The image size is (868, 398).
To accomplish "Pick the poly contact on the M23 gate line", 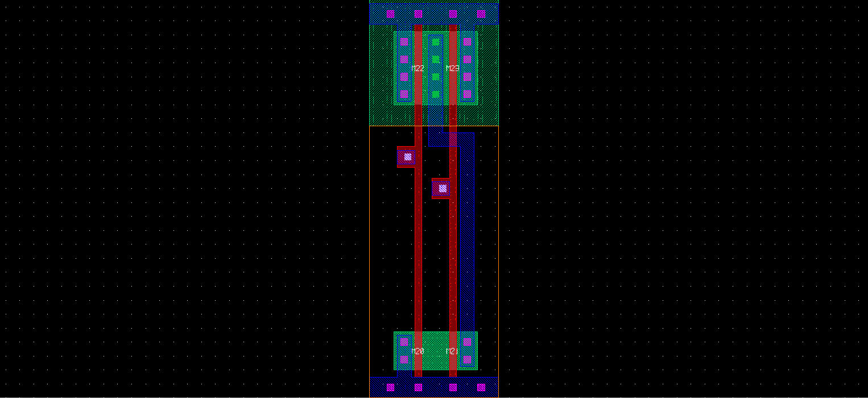I will click(x=442, y=188).
